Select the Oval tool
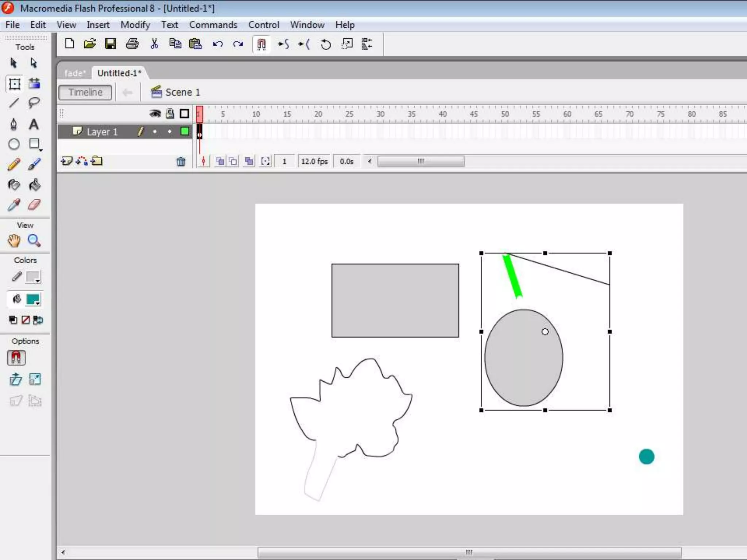The image size is (747, 560). coord(14,144)
